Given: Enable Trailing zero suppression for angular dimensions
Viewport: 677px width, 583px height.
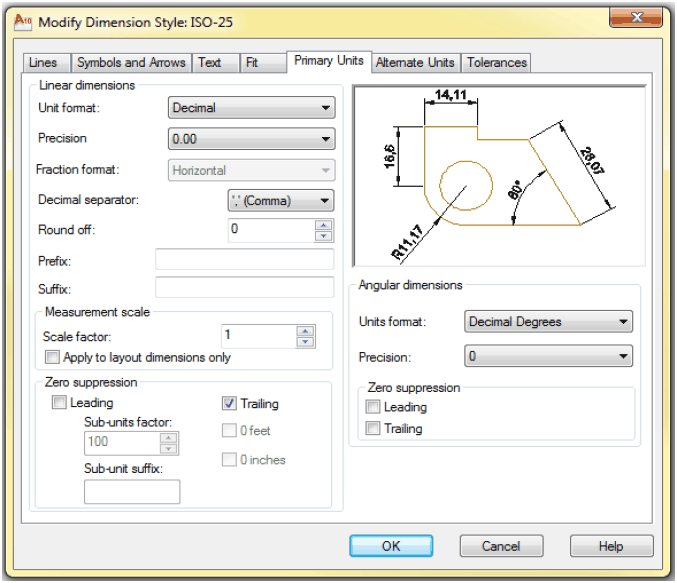Looking at the screenshot, I should click(x=373, y=429).
